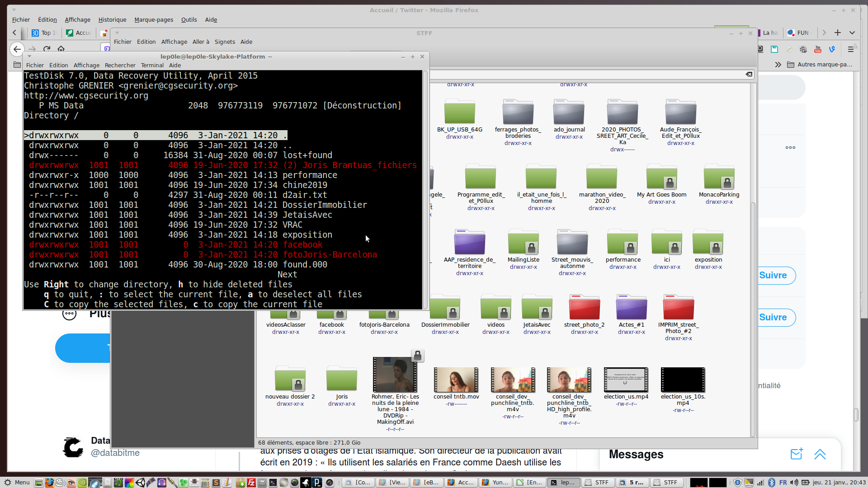Screen dimensions: 868x488
Task: Open the Autres marque-pages bookmarks folder
Action: tap(820, 65)
